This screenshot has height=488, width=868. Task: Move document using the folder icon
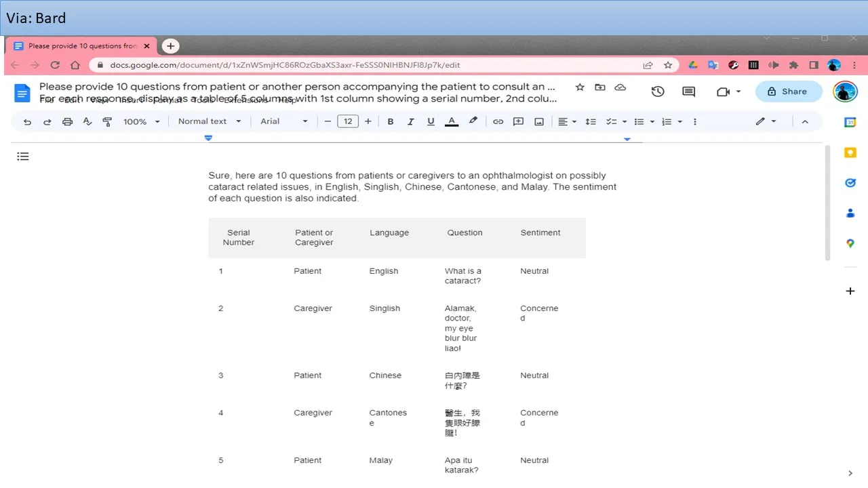[x=600, y=87]
